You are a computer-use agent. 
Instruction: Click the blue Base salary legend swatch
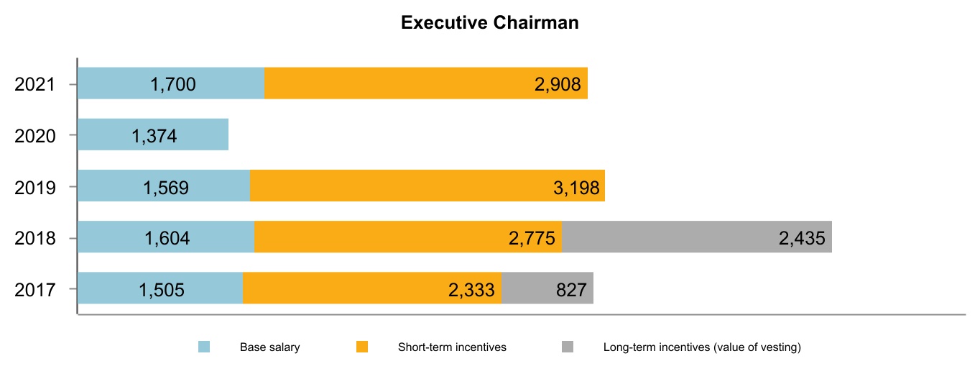point(204,347)
